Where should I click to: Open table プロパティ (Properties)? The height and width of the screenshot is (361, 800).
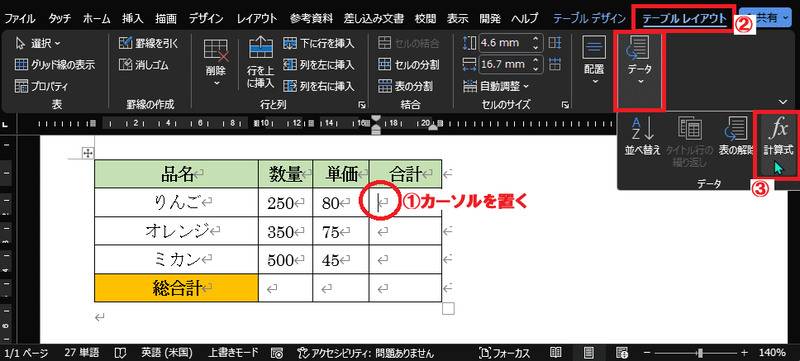41,86
